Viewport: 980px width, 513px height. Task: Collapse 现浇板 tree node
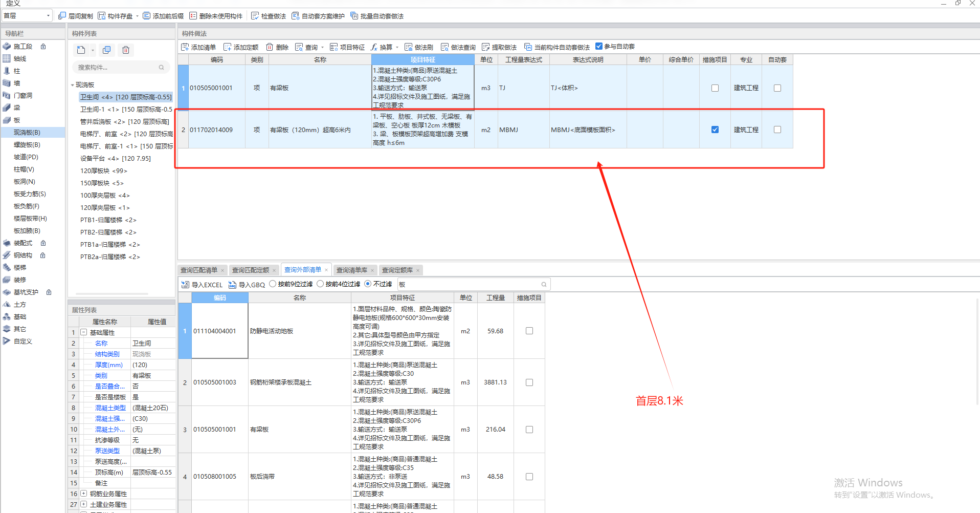coord(73,85)
